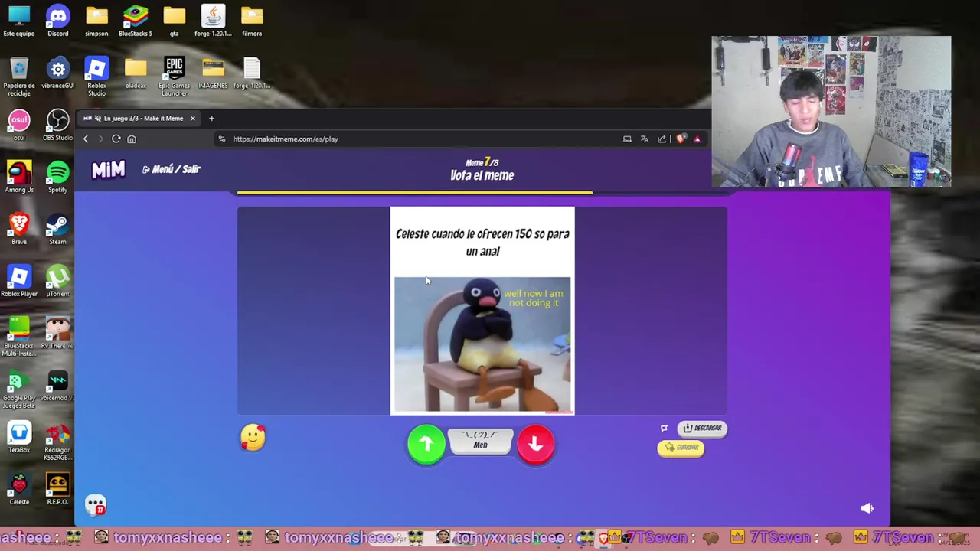Open Discord desktop shortcut

click(x=57, y=21)
